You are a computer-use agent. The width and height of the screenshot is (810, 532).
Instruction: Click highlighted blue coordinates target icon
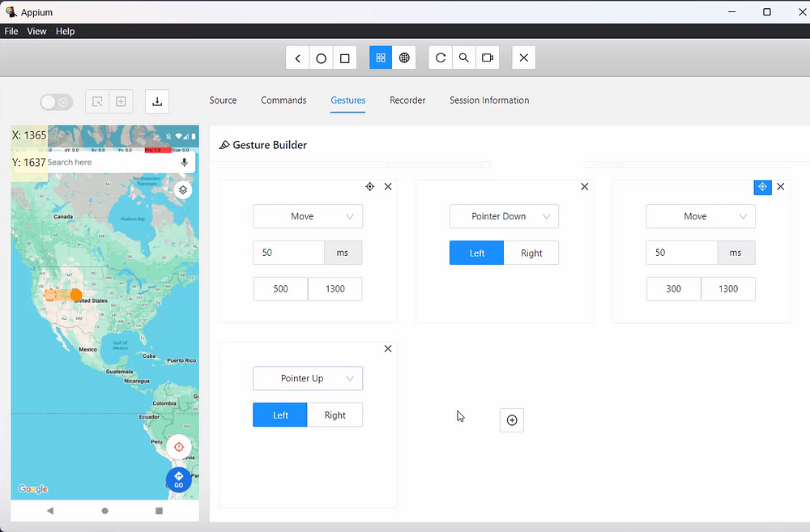pyautogui.click(x=762, y=186)
